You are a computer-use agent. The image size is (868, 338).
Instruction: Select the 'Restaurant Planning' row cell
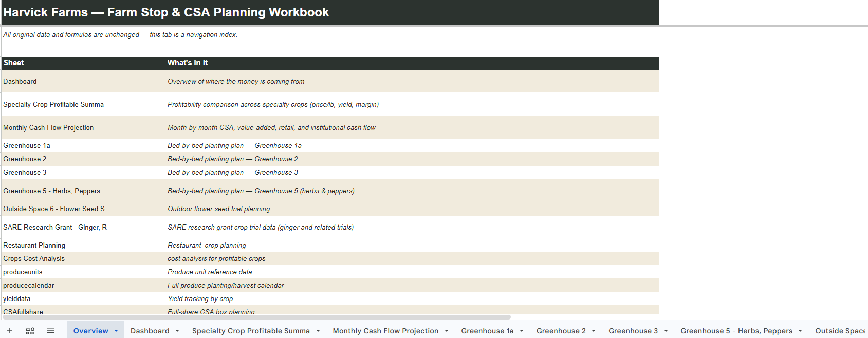click(x=83, y=245)
